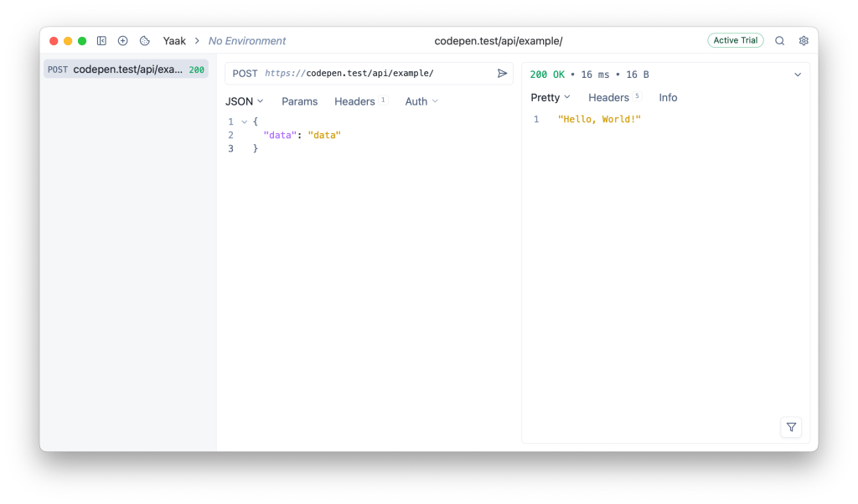
Task: Open the JSON body type dropdown
Action: [x=243, y=101]
